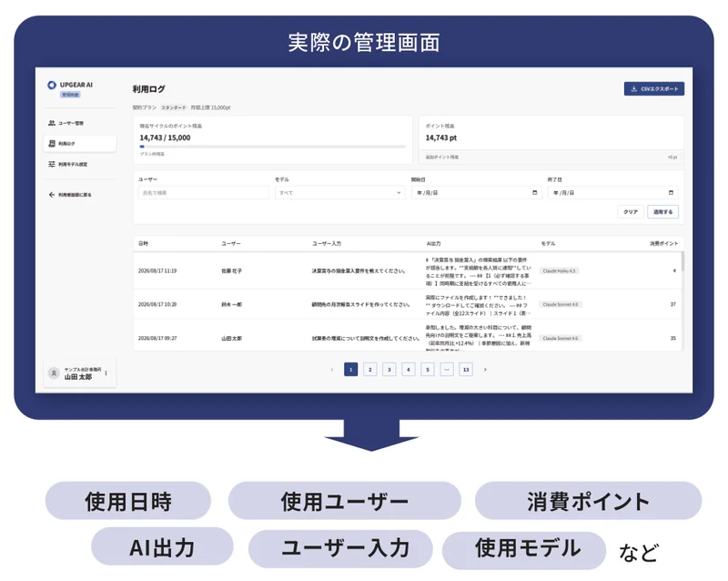
Task: Click user 佐藤 花子 in the table
Action: pos(232,270)
